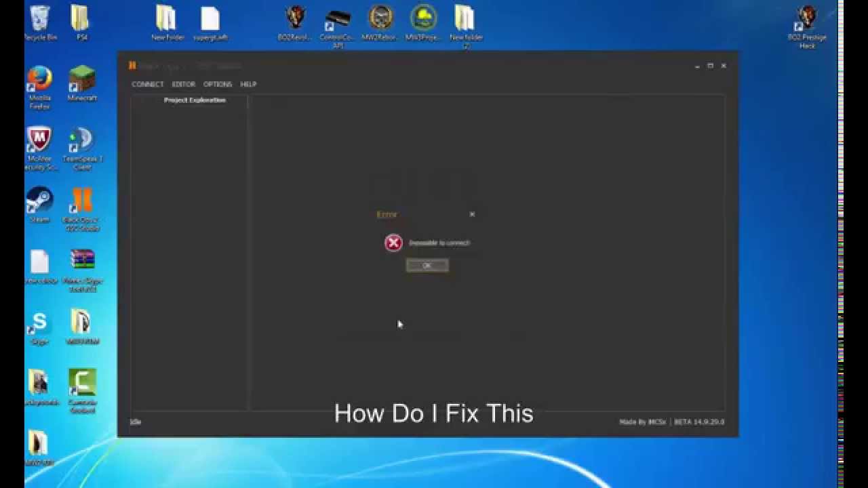Image resolution: width=868 pixels, height=488 pixels.
Task: Select the MW3Project desktop icon
Action: [x=423, y=24]
